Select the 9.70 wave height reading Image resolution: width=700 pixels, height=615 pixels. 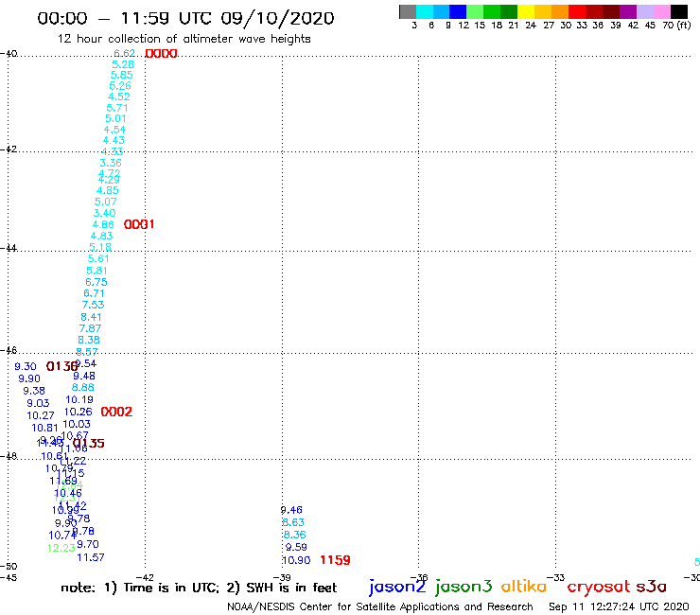click(x=88, y=544)
